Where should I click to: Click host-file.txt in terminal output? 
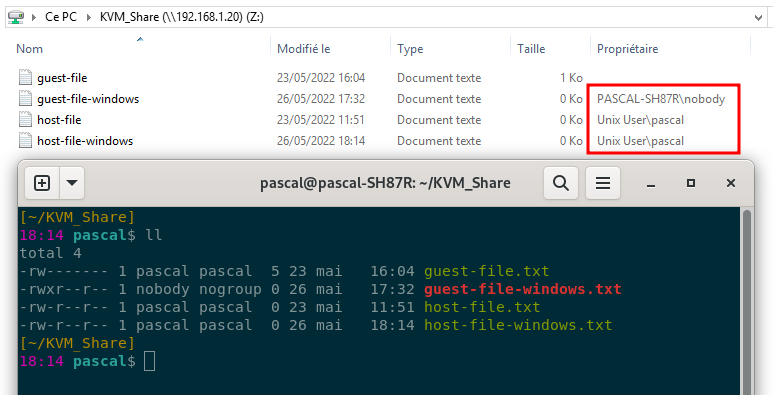(482, 307)
